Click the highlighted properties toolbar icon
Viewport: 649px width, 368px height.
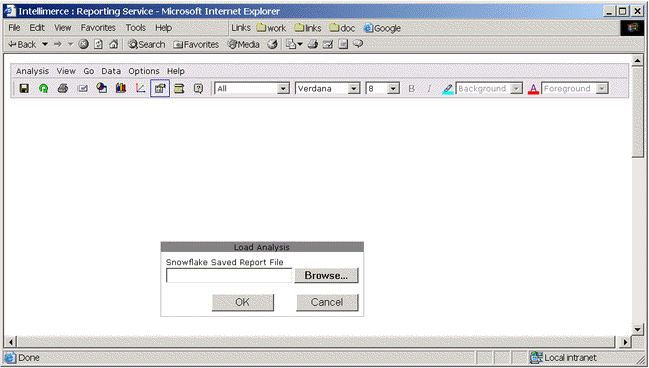160,88
